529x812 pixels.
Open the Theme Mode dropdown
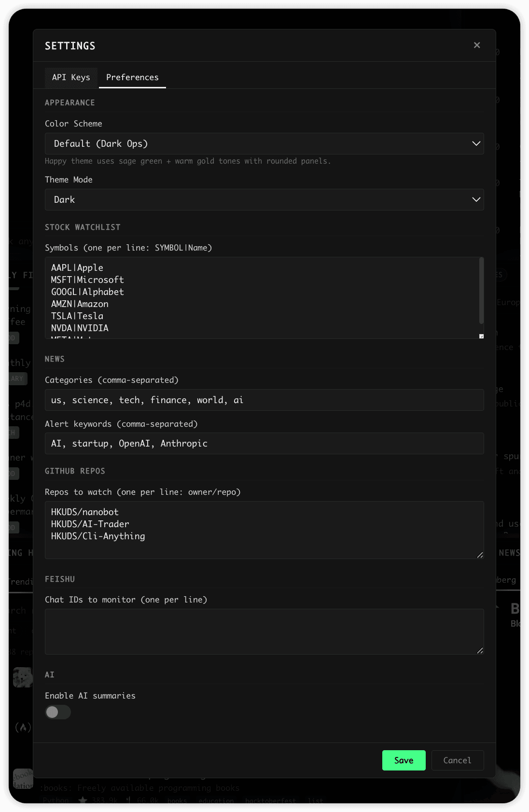[264, 199]
